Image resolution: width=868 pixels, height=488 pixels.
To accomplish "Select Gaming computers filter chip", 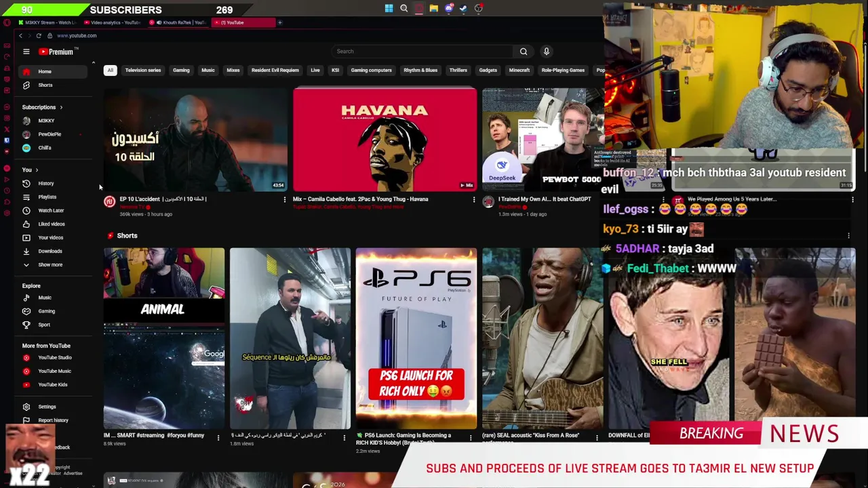I will coord(372,70).
